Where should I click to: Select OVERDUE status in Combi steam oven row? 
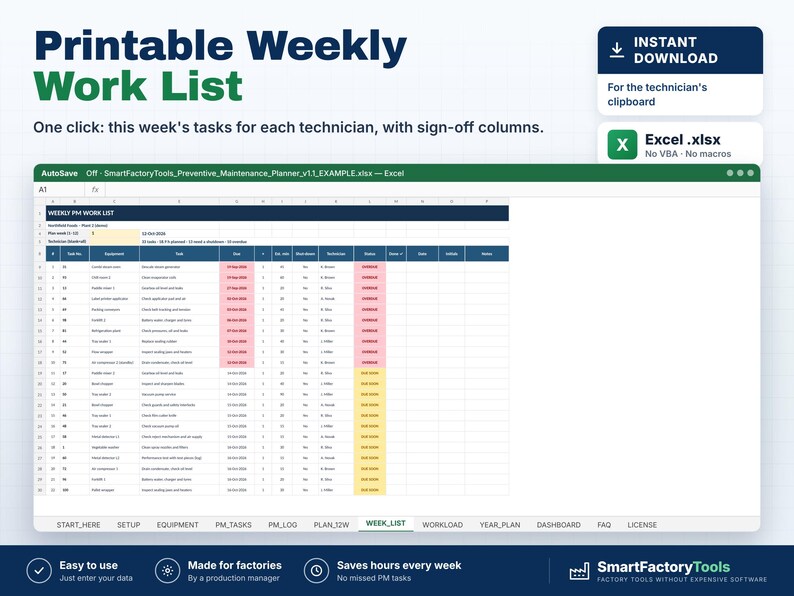click(x=370, y=267)
